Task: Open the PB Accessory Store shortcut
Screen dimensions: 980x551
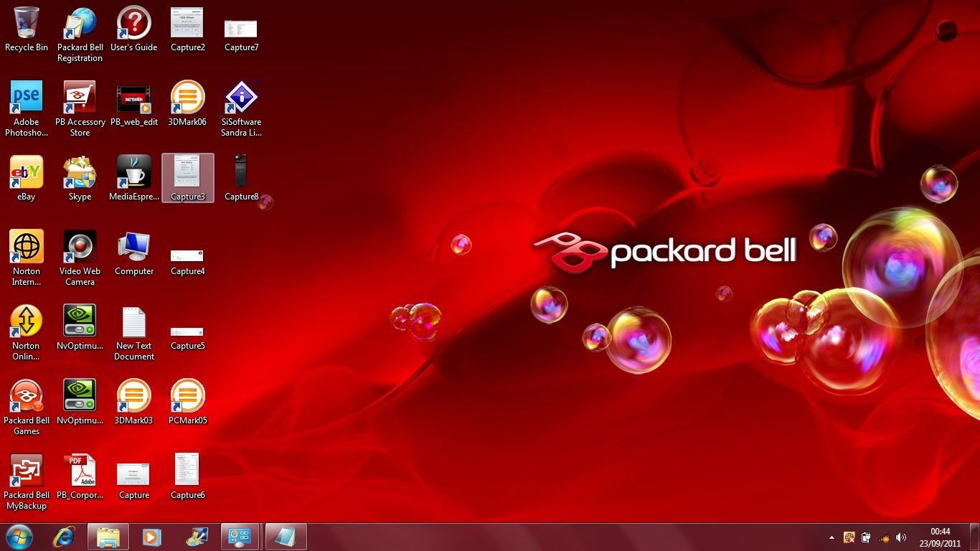Action: [80, 109]
